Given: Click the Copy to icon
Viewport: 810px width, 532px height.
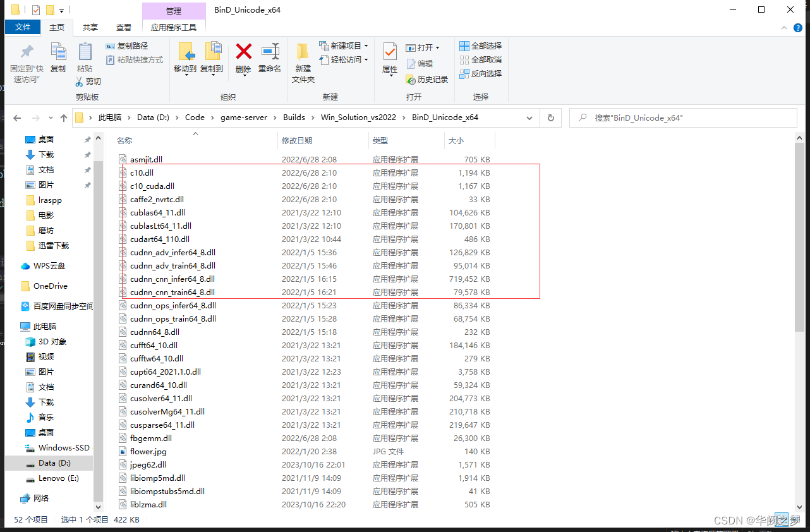Looking at the screenshot, I should coord(212,52).
